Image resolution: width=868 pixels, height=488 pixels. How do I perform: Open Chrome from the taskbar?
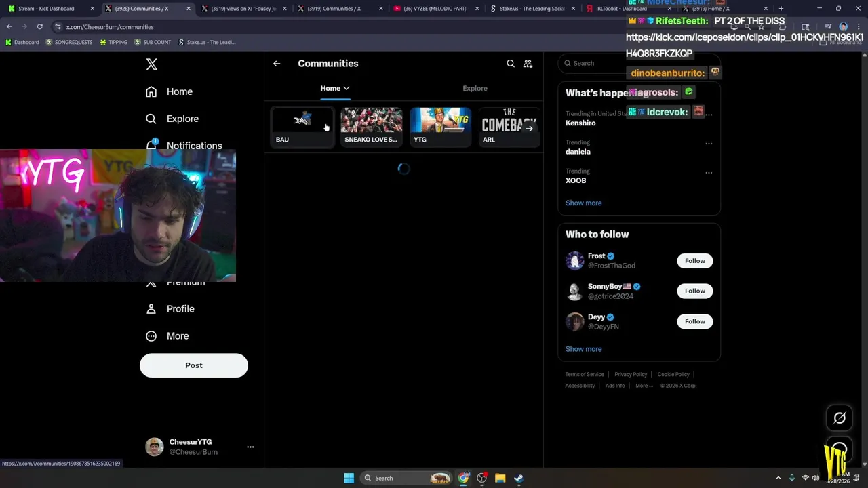tap(463, 478)
